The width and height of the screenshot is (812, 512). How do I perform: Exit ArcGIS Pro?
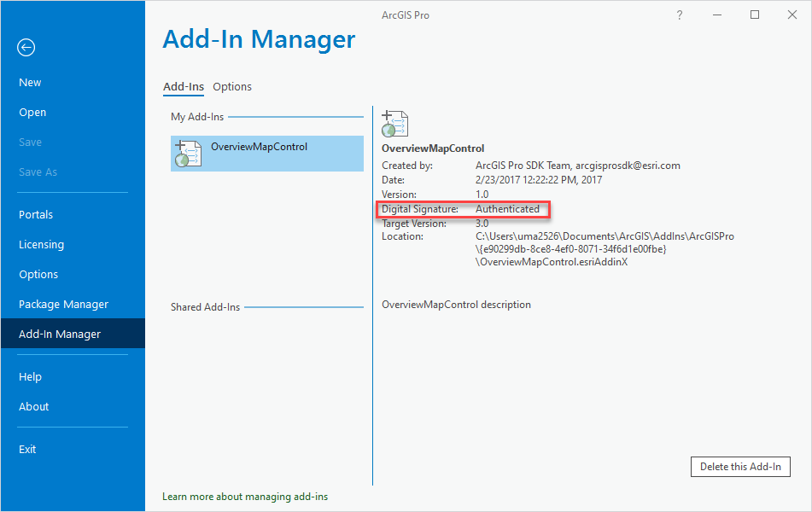26,449
